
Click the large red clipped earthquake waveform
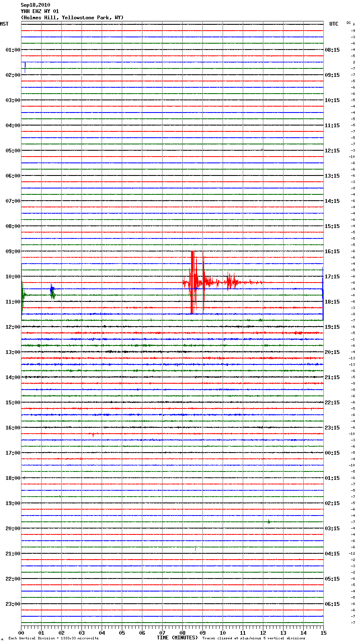(x=193, y=283)
